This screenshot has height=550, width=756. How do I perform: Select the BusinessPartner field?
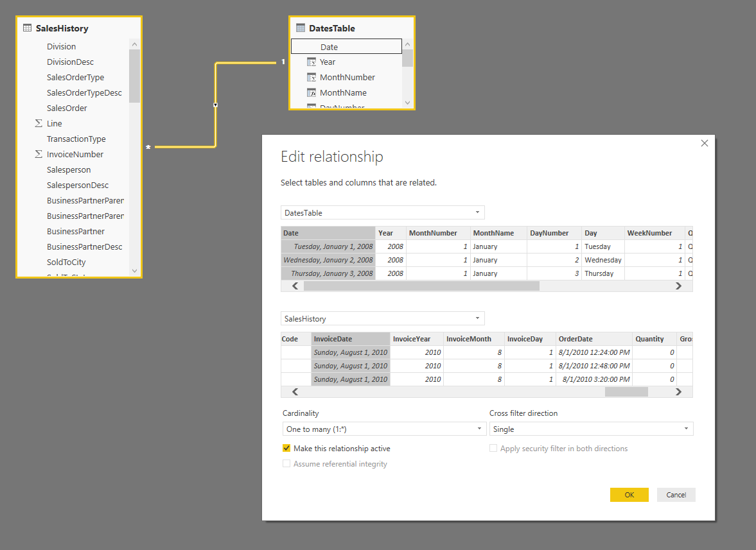tap(75, 231)
